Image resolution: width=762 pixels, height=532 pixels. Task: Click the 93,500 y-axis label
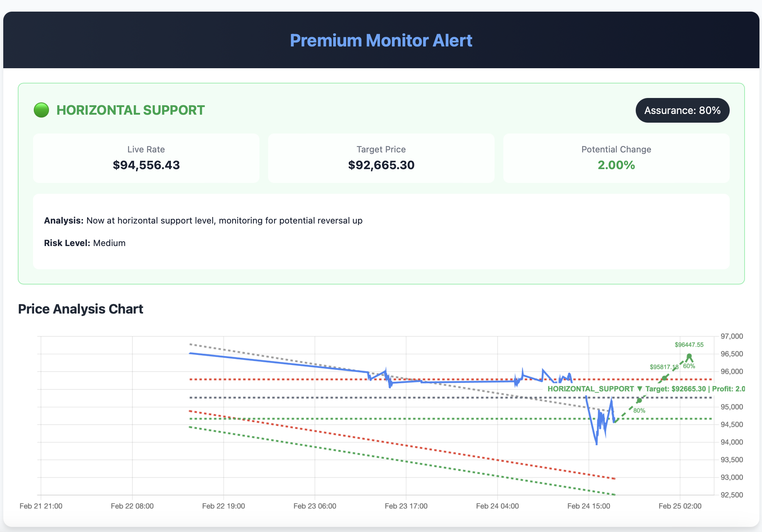732,460
